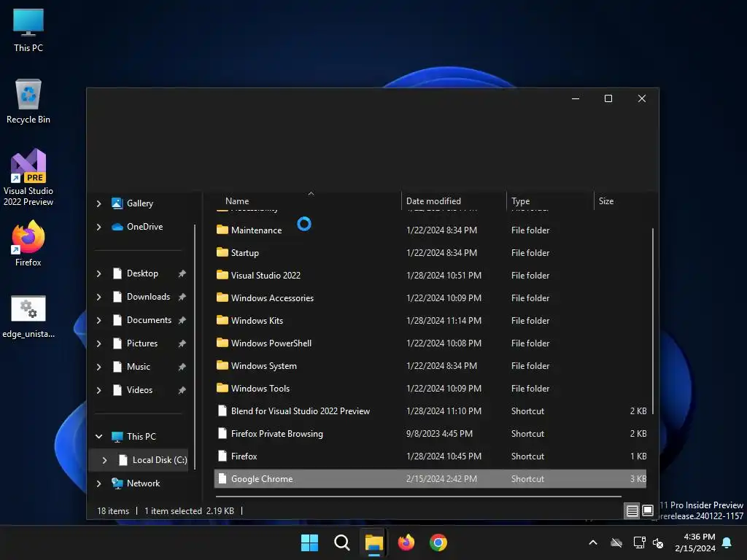The height and width of the screenshot is (560, 747).
Task: Select Visual Studio 2022 Preview desktop shortcut
Action: (28, 177)
